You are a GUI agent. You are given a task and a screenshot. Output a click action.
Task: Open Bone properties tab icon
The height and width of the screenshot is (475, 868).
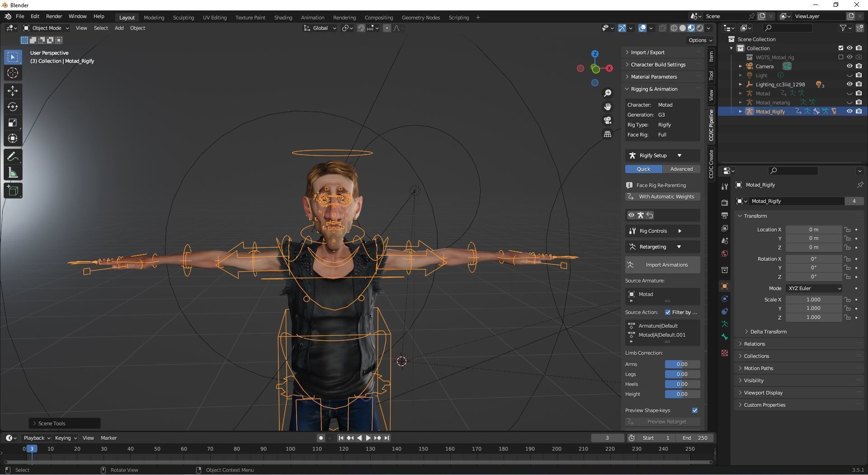click(x=725, y=337)
